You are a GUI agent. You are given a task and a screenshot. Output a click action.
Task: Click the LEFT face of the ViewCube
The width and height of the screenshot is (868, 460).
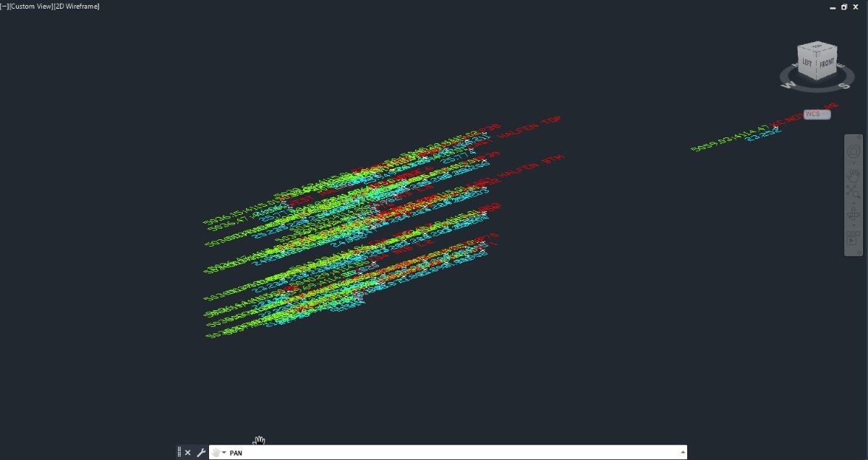pos(807,64)
